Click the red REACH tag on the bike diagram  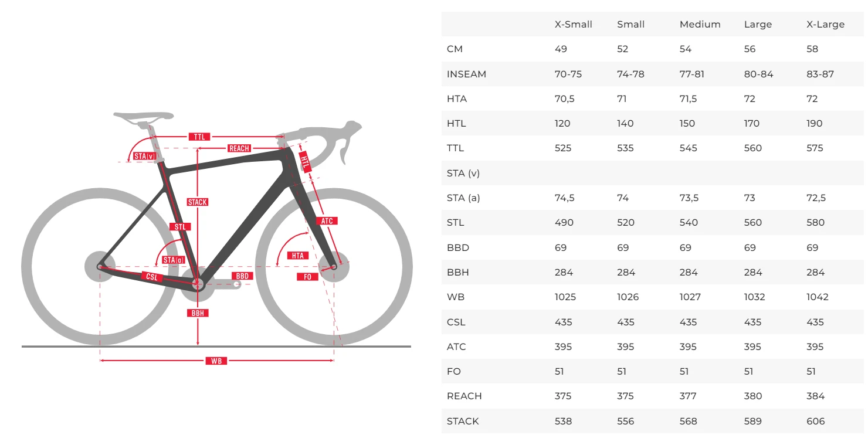239,148
